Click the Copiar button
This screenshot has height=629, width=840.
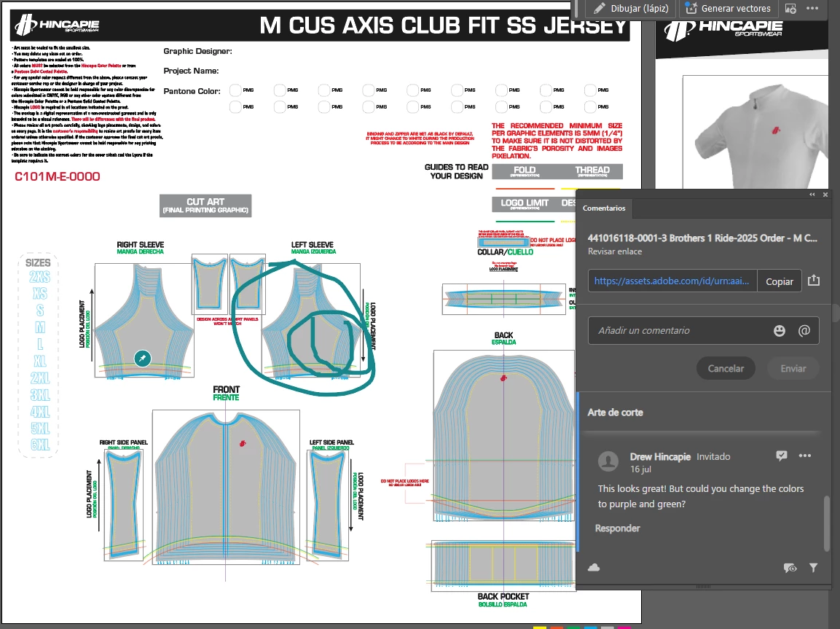779,281
